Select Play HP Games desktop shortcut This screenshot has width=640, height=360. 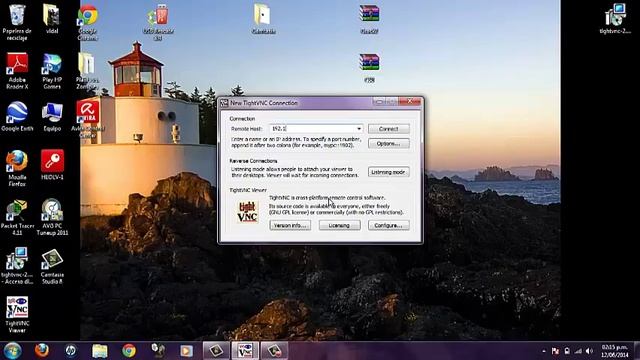pyautogui.click(x=52, y=71)
